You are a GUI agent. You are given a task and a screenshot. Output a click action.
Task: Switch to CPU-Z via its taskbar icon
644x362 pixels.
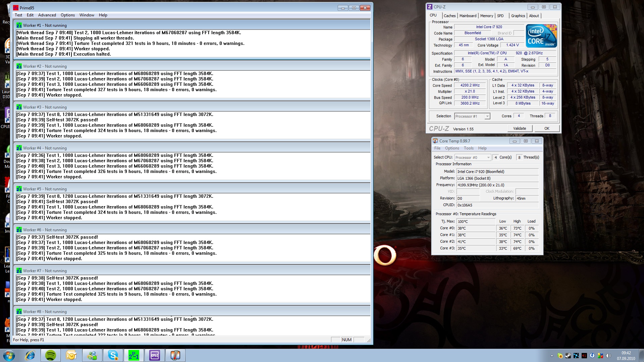(x=155, y=355)
